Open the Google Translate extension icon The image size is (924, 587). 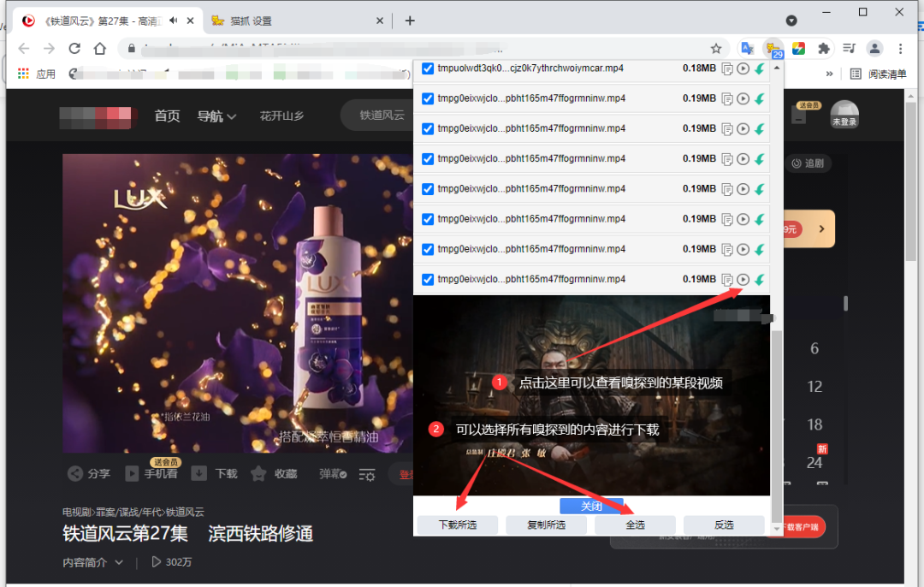tap(747, 49)
